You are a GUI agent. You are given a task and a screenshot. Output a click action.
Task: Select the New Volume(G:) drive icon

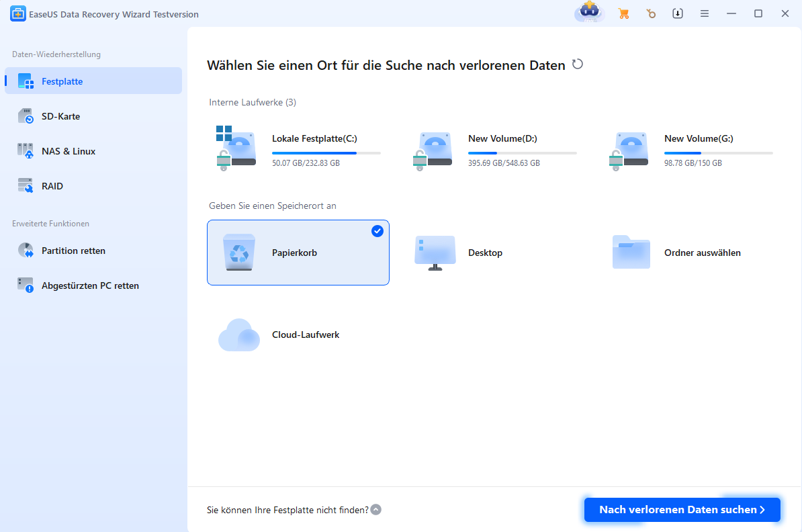629,151
